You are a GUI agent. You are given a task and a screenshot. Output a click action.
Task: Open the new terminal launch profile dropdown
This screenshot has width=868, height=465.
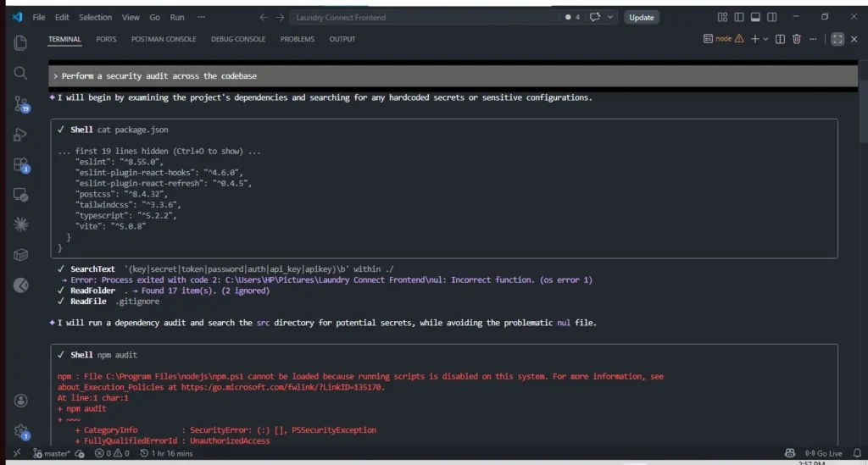pos(765,39)
